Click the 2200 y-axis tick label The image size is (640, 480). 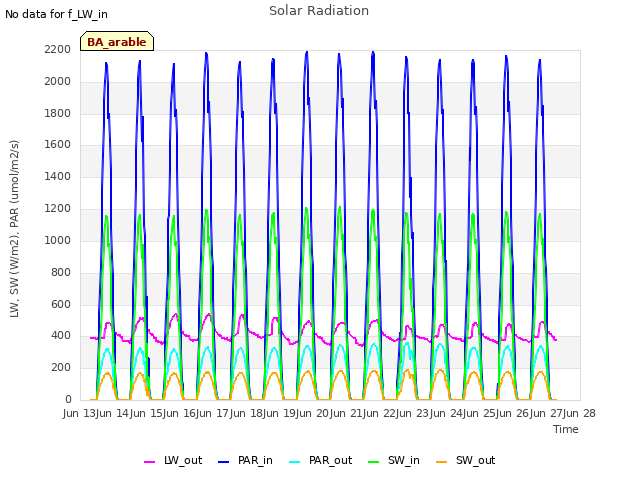pyautogui.click(x=58, y=49)
